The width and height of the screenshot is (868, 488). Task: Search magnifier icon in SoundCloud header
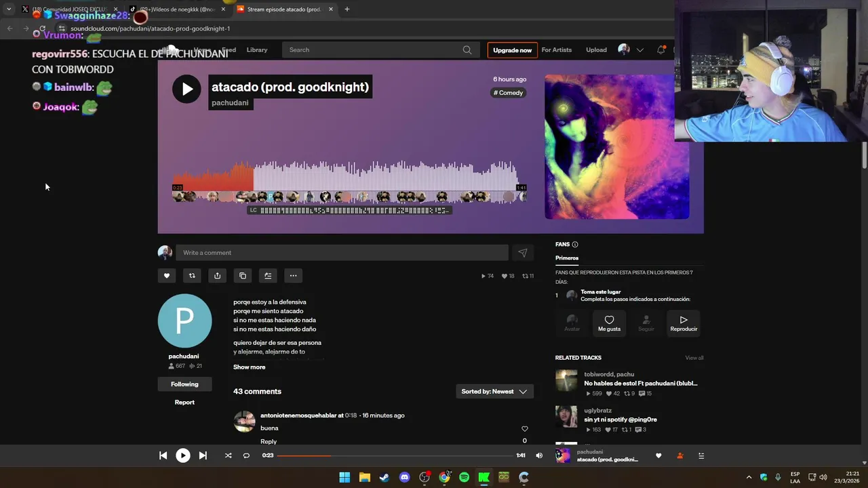pyautogui.click(x=467, y=49)
